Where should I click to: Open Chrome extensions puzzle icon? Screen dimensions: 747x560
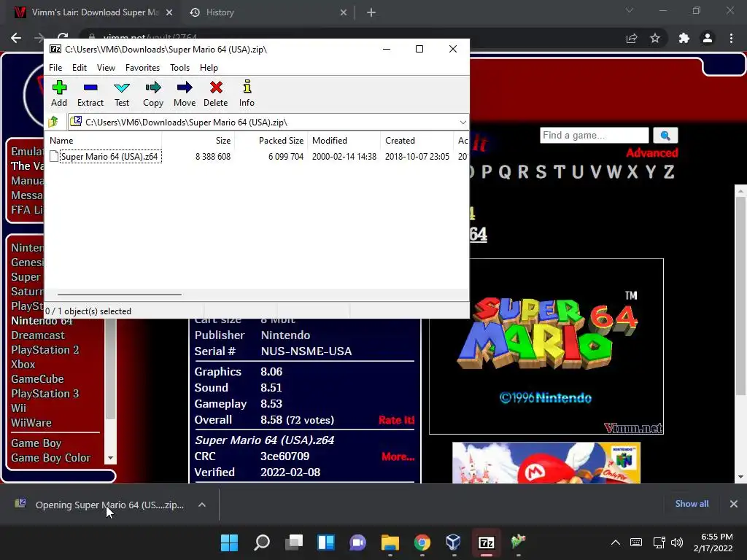(684, 38)
